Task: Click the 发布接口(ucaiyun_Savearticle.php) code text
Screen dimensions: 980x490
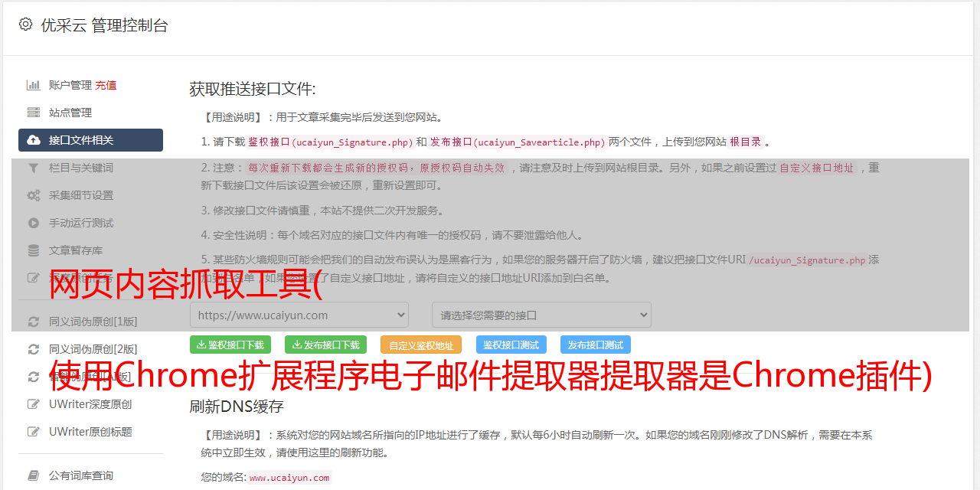Action: 518,142
